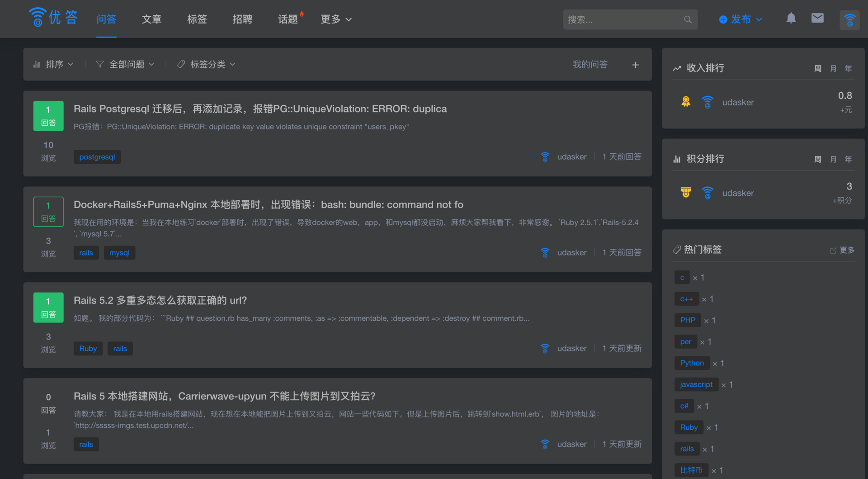Click the 优答 site logo
This screenshot has height=479, width=868.
[x=53, y=17]
